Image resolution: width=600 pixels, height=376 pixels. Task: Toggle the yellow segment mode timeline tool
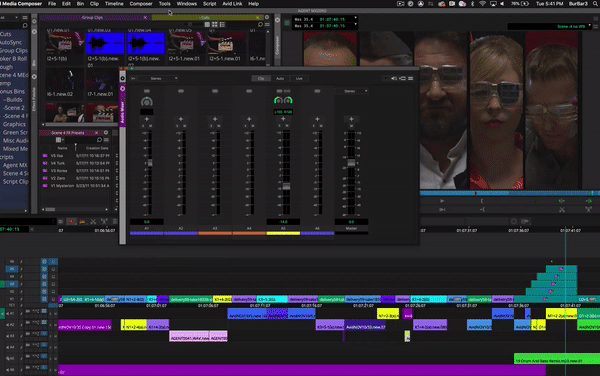(82, 221)
